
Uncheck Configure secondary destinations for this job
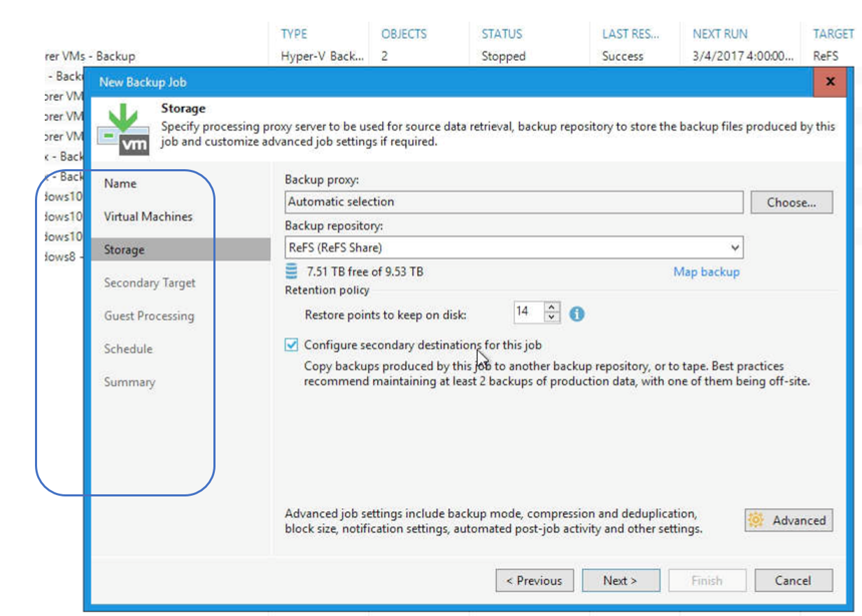[292, 345]
